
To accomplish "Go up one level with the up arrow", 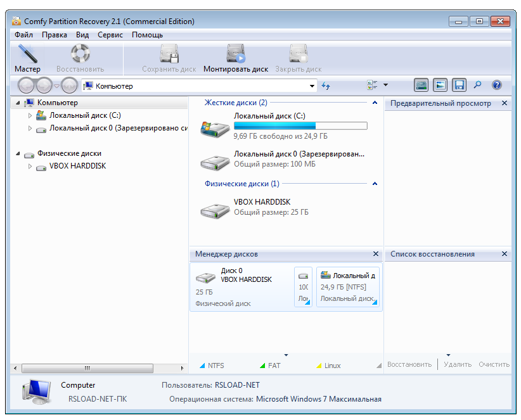I will (x=70, y=86).
